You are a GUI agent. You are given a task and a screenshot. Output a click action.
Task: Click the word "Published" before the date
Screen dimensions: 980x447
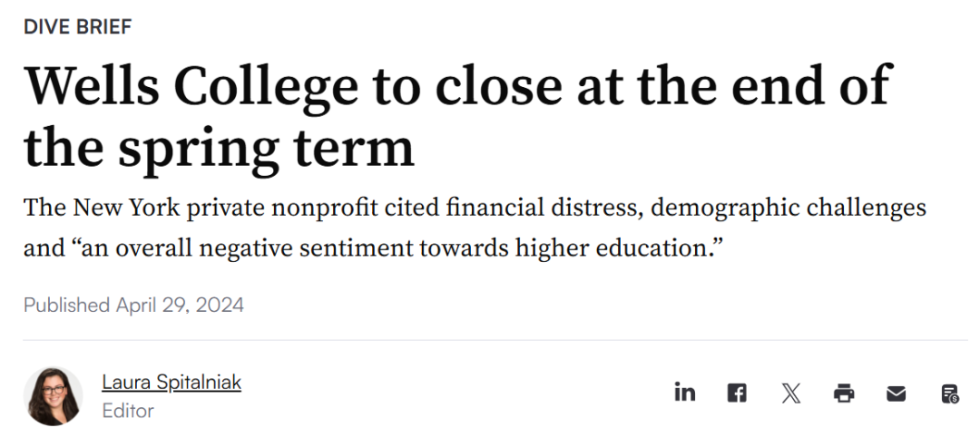[x=67, y=306]
